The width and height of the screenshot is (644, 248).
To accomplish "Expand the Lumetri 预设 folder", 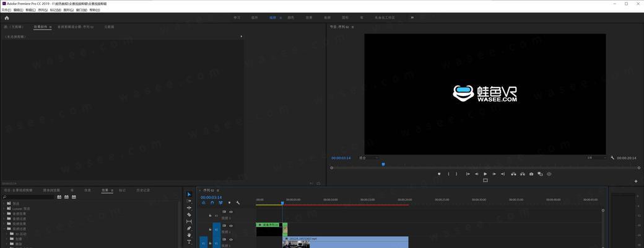I will click(4, 208).
